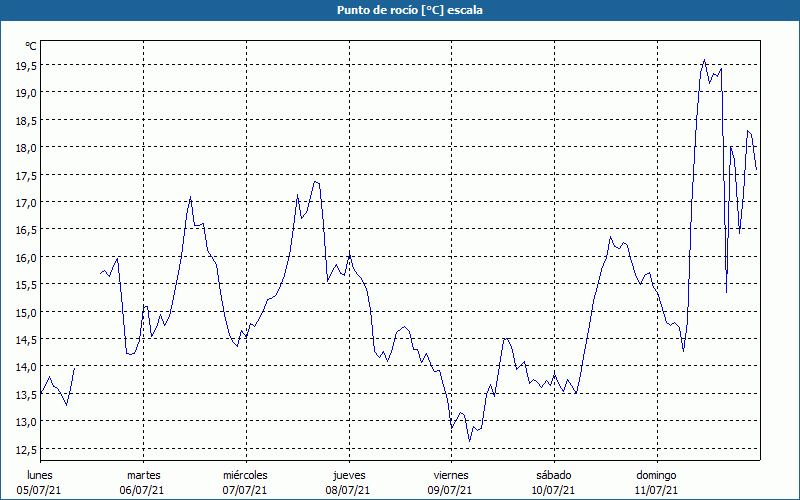Click the 13,0 axis value
The width and height of the screenshot is (800, 500).
coord(26,422)
